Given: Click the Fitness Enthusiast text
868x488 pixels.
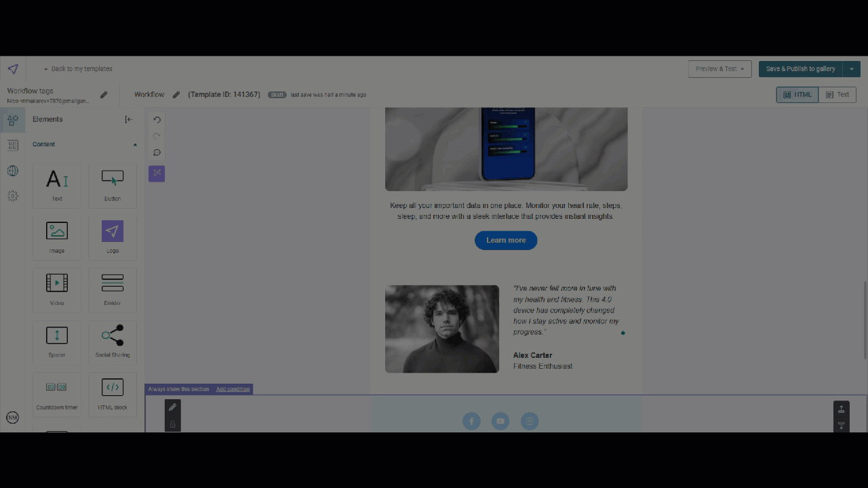Looking at the screenshot, I should (543, 366).
